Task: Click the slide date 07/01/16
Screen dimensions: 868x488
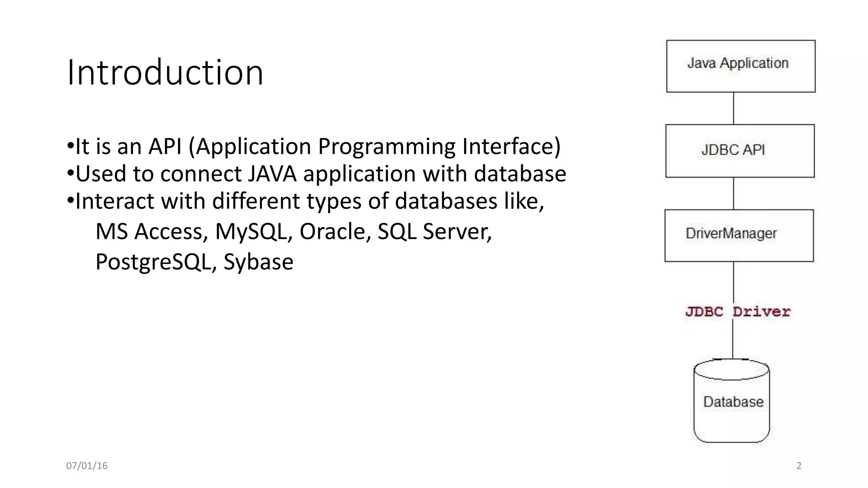Action: (x=87, y=466)
